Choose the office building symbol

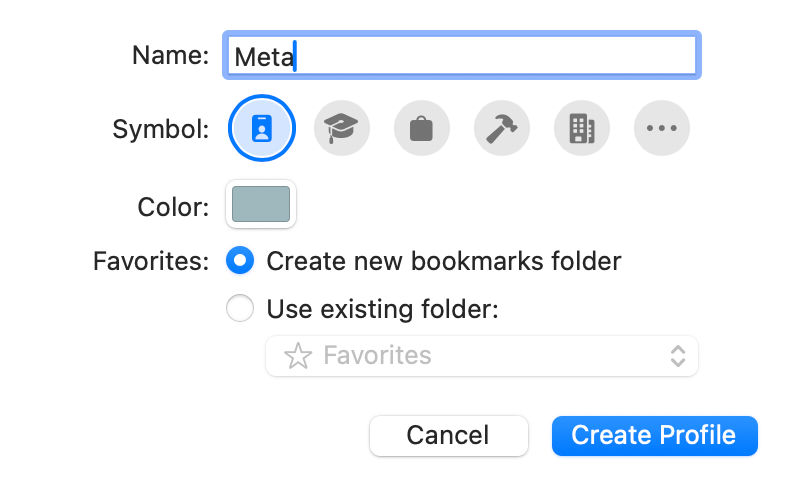[x=582, y=128]
